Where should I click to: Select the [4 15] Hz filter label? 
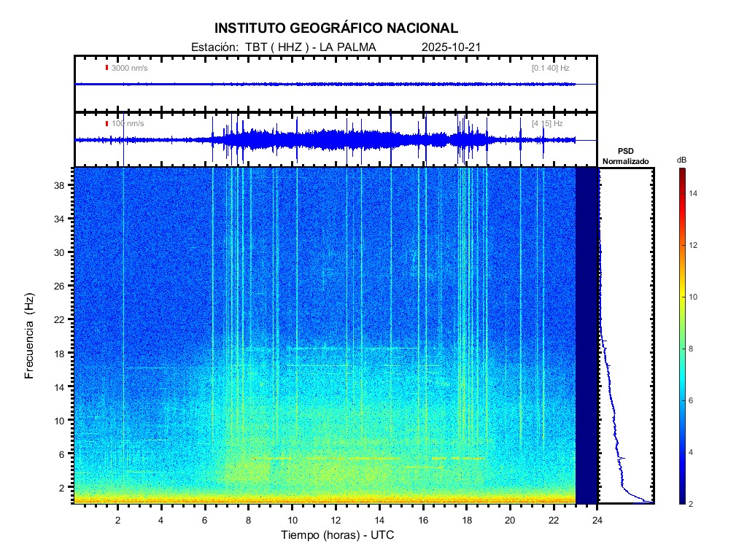pyautogui.click(x=547, y=123)
